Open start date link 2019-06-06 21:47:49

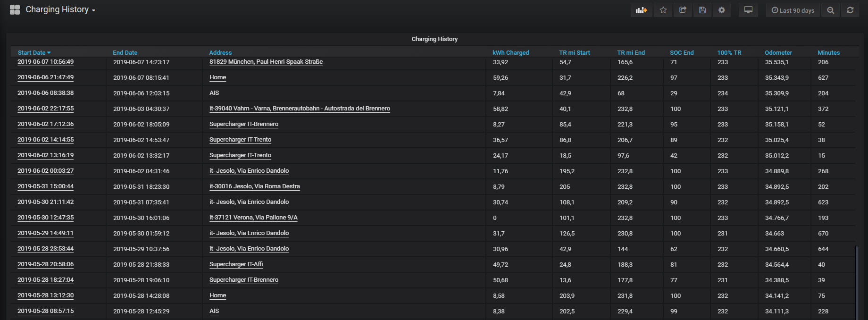point(46,77)
